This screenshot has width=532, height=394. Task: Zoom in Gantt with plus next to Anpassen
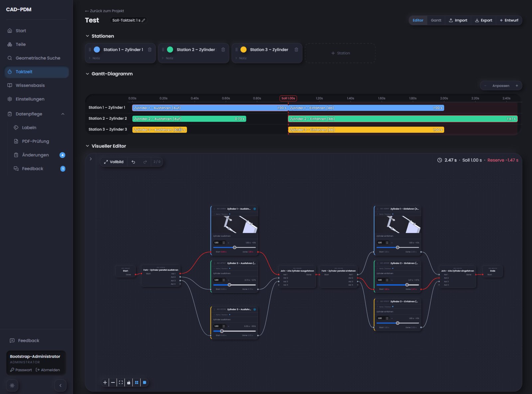[x=517, y=86]
